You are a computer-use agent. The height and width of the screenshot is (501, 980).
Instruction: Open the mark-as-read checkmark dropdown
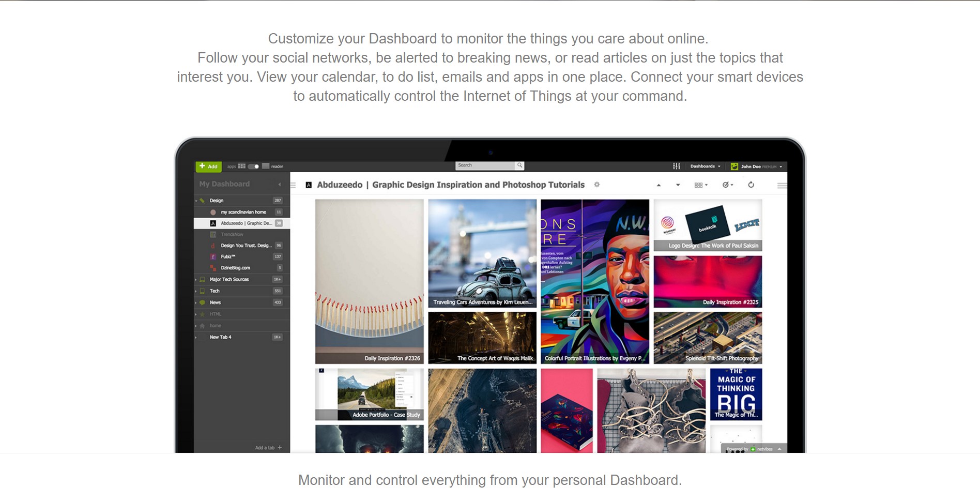coord(728,185)
